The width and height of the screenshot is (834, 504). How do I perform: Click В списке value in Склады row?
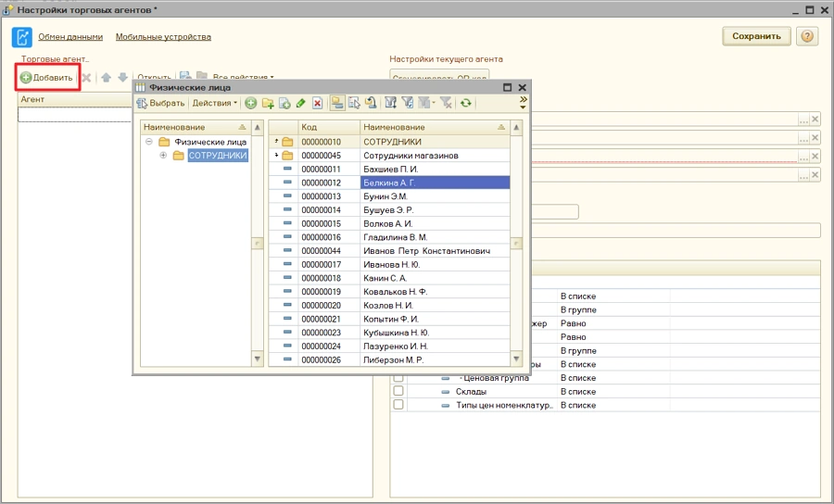point(578,391)
